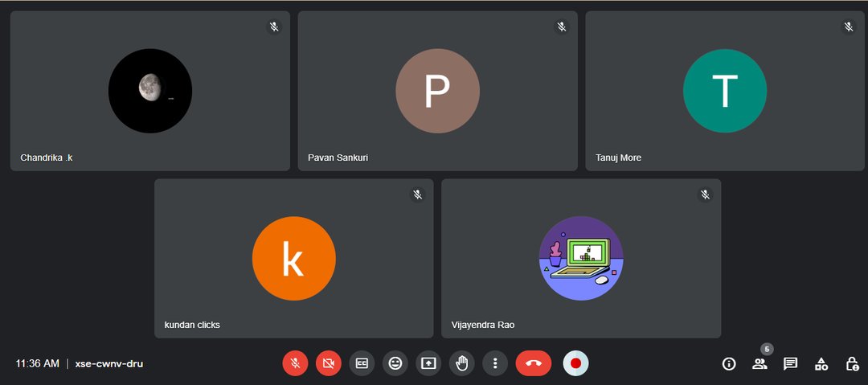The image size is (868, 385).
Task: Click the name label kundan clicks
Action: click(192, 326)
